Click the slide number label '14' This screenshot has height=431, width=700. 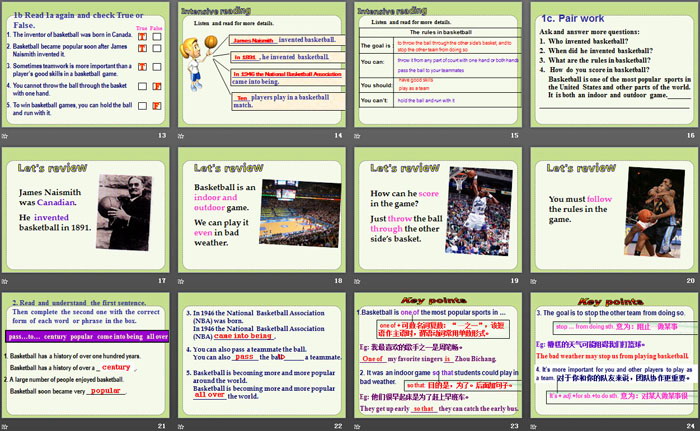[338, 135]
